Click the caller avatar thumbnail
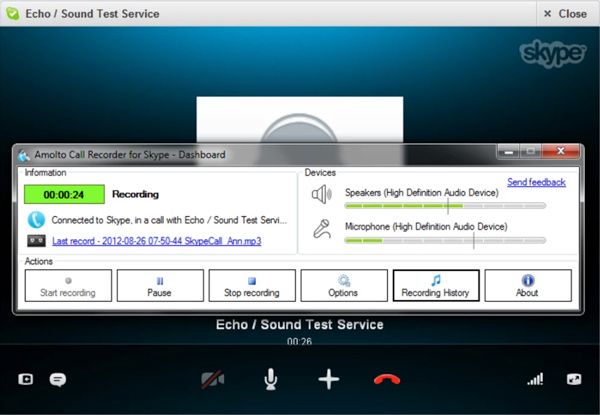Screen dimensions: 600x415 pos(300,119)
